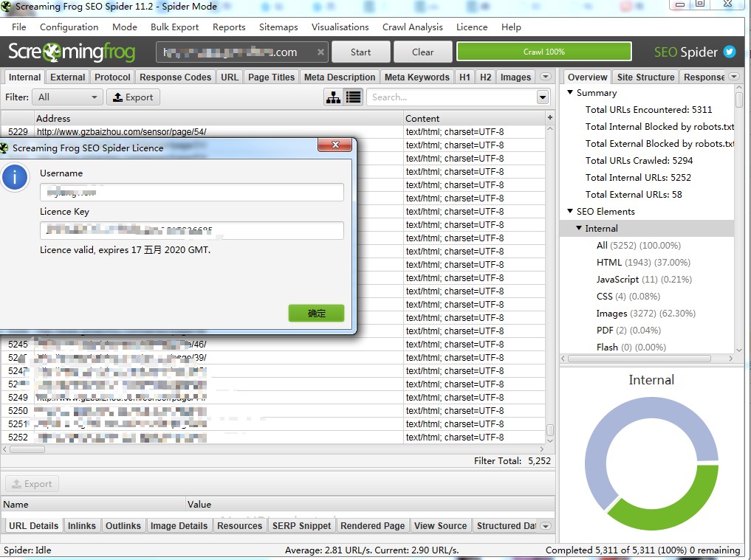Viewport: 751px width, 560px height.
Task: Click the Clear button
Action: (x=423, y=52)
